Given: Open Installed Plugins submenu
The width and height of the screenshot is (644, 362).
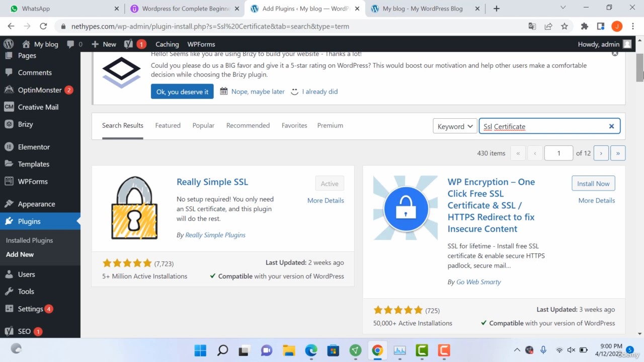Looking at the screenshot, I should coord(29,240).
